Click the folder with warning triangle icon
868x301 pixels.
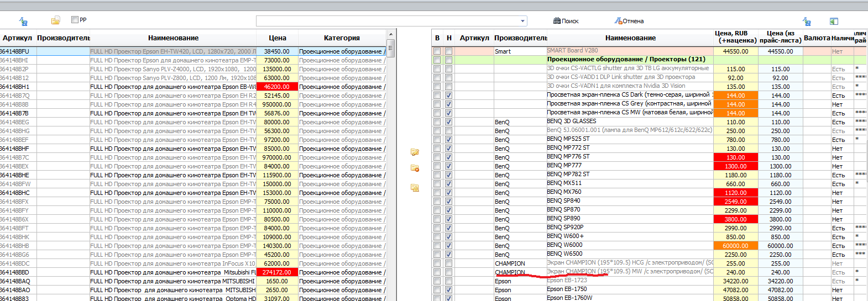[x=415, y=188]
